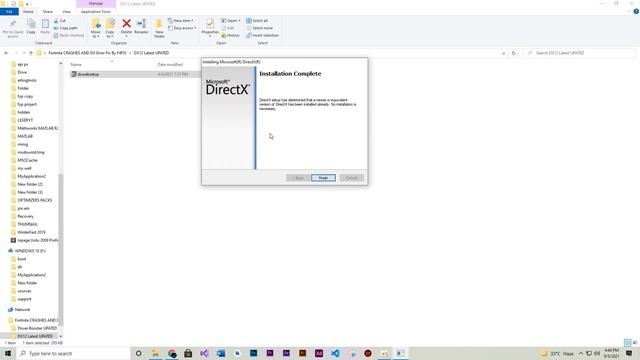Click the Back button in DirectX installer
This screenshot has height=360, width=640.
coord(298,178)
